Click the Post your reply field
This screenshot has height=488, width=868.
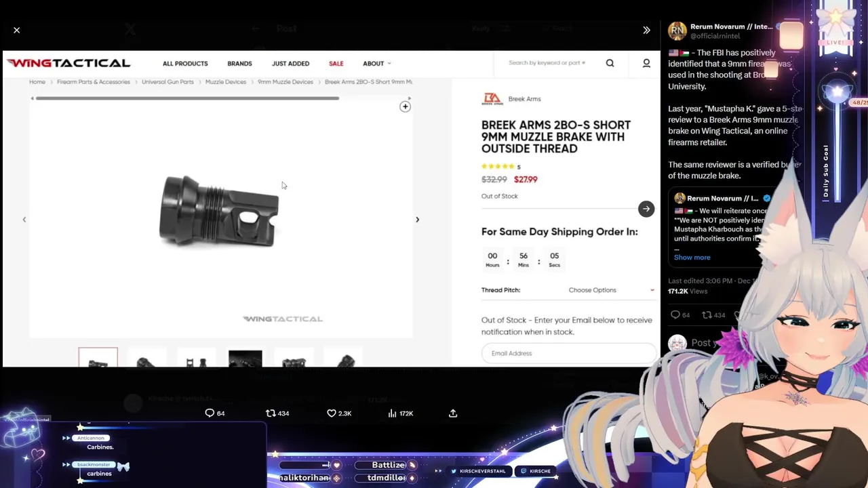pyautogui.click(x=704, y=343)
